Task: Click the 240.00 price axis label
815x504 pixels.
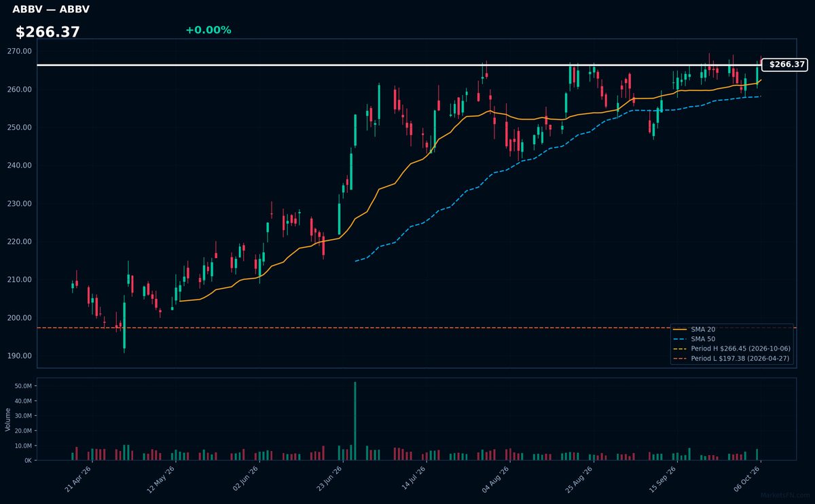Action: [19, 166]
